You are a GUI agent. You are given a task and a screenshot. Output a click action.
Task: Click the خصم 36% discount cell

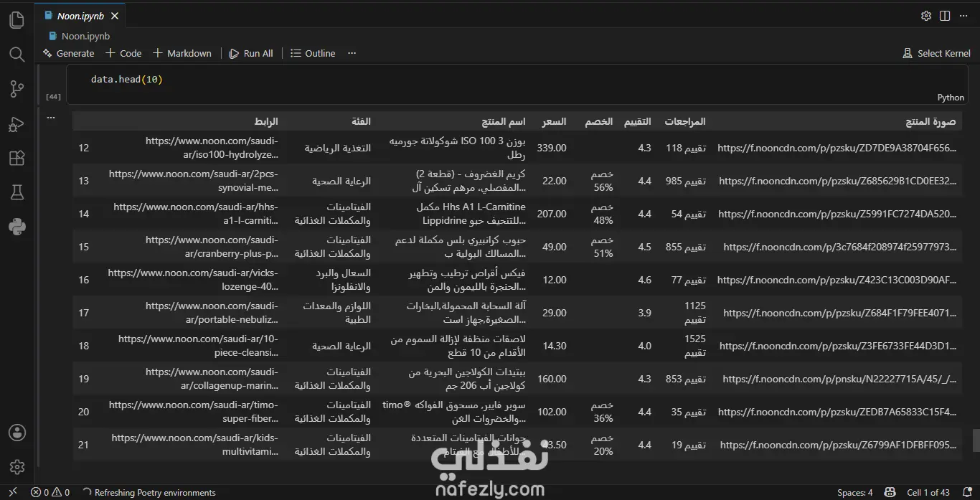(x=602, y=412)
